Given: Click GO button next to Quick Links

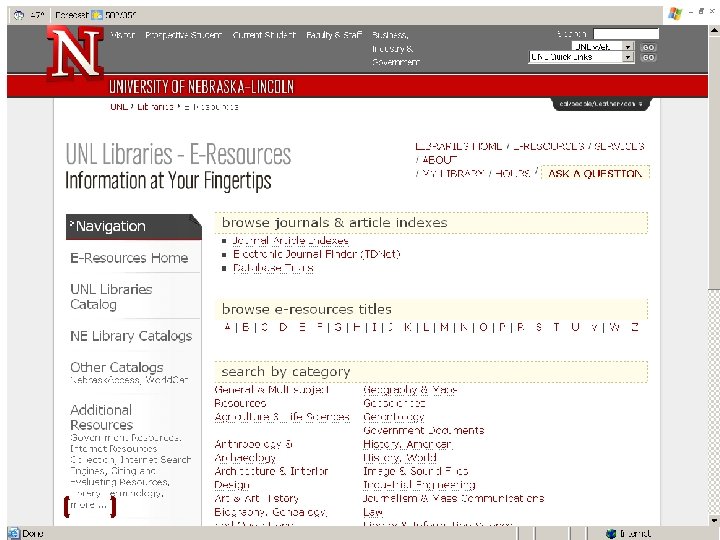Looking at the screenshot, I should coord(648,57).
